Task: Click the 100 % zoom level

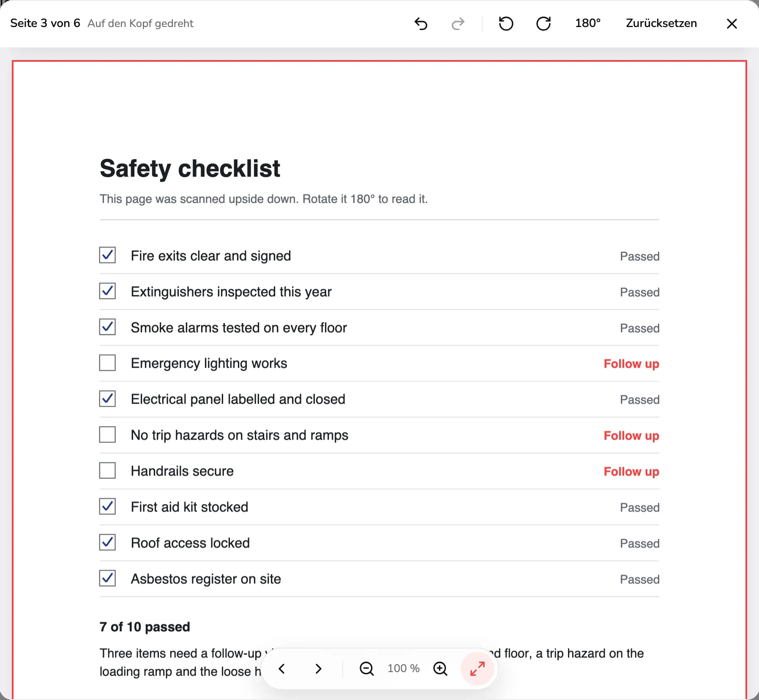Action: point(404,668)
